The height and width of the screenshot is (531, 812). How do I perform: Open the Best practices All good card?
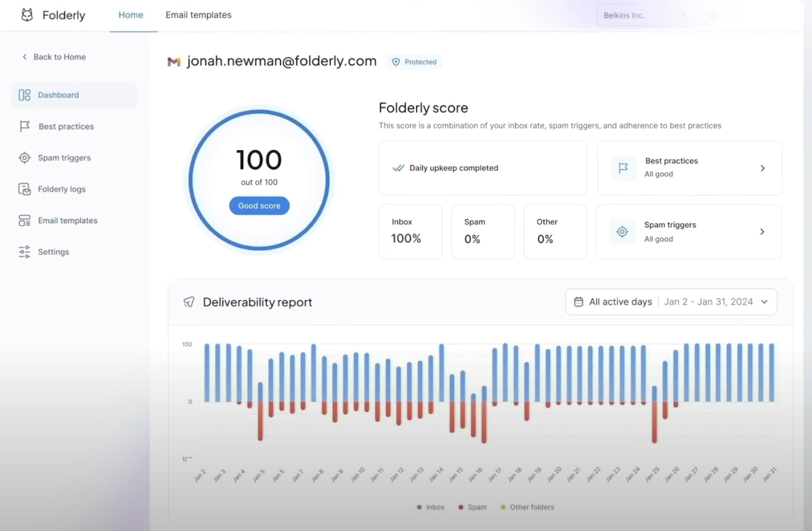click(690, 168)
